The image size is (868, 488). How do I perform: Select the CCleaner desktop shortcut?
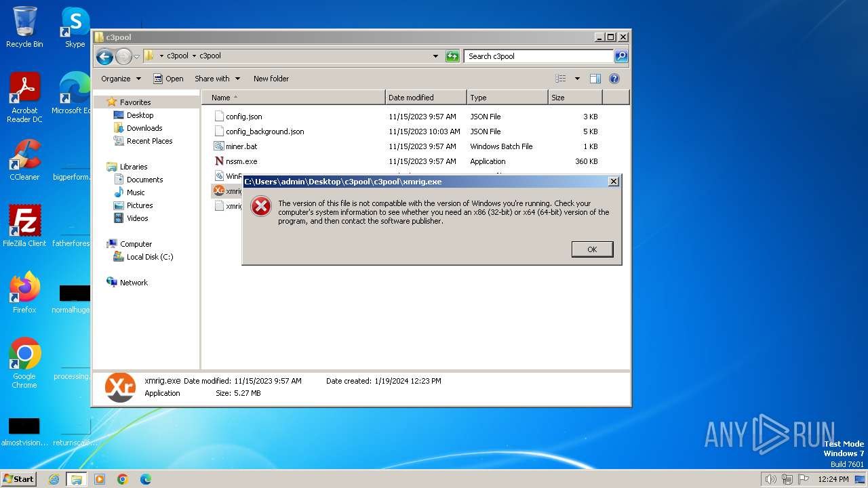(x=24, y=160)
